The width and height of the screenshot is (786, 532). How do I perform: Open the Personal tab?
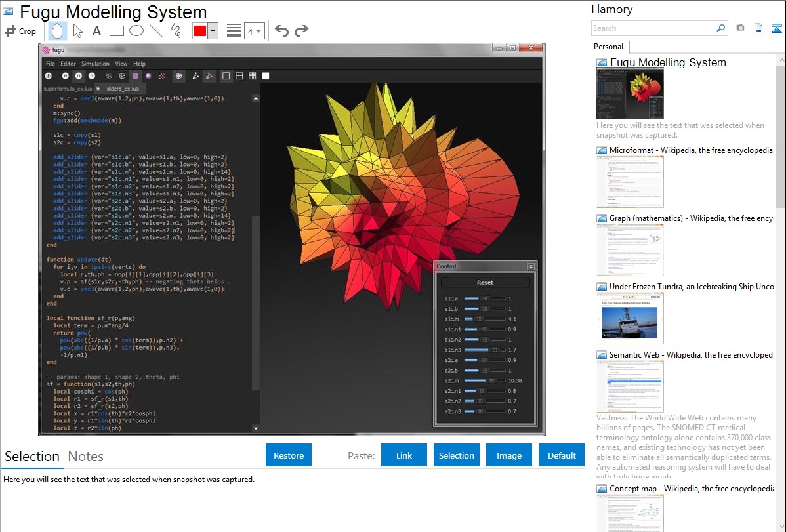[x=608, y=47]
